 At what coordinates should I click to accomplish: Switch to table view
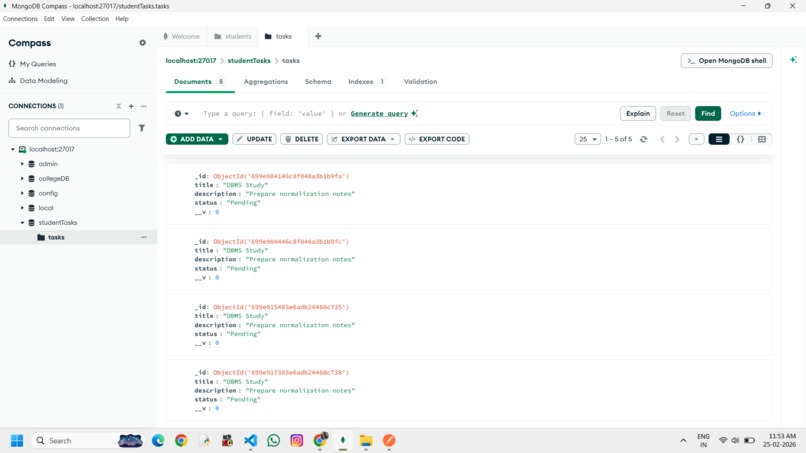click(762, 139)
